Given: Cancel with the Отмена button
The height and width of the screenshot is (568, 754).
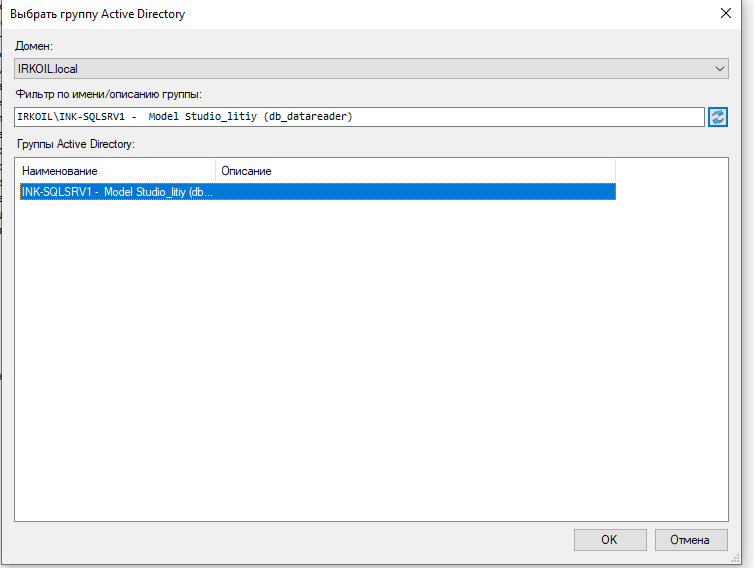Looking at the screenshot, I should coord(691,540).
